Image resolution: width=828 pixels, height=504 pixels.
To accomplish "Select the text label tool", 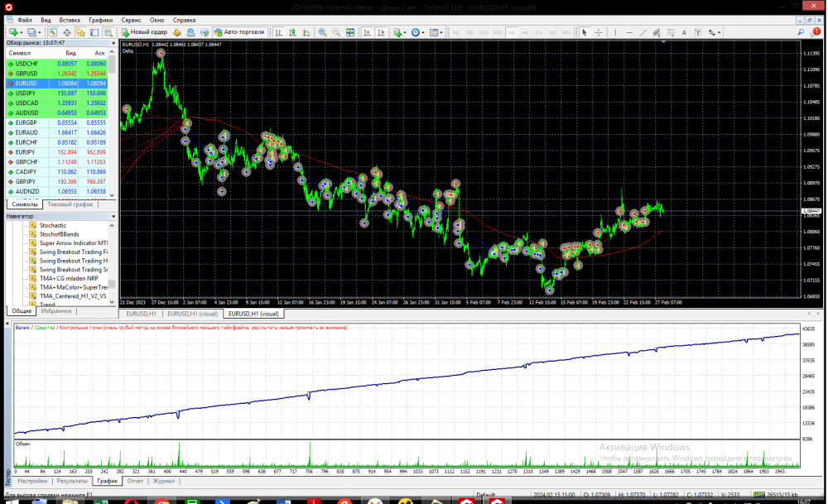I will click(x=697, y=32).
